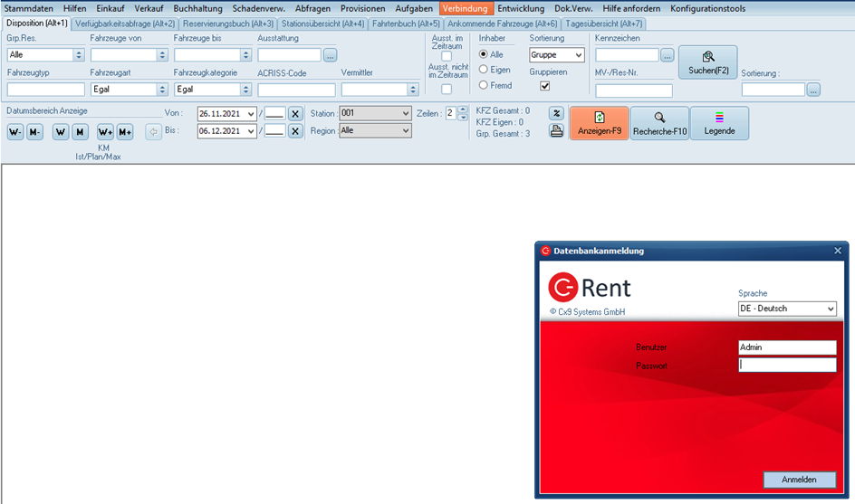Click the printer icon
The width and height of the screenshot is (855, 504).
pos(557,131)
